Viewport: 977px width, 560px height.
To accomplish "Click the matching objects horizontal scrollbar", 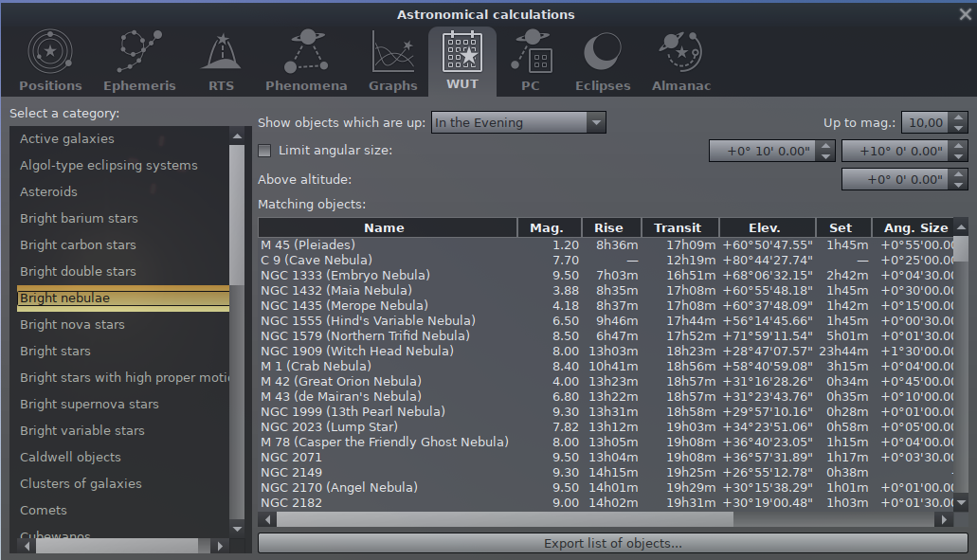I will [502, 519].
